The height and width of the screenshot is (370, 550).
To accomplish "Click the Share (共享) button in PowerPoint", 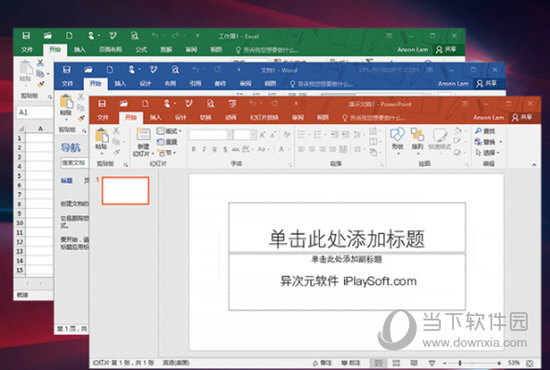I will 522,117.
